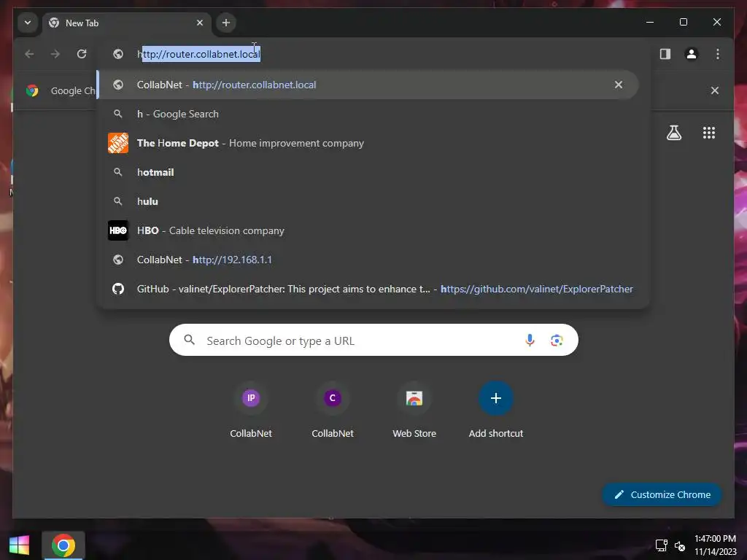Click Customize Chrome button
747x560 pixels.
[662, 494]
